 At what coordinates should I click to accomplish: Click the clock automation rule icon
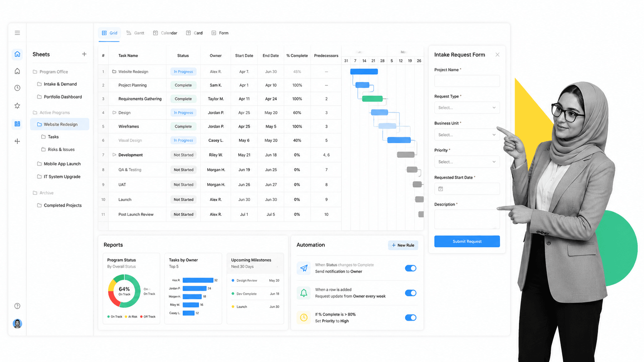(x=304, y=317)
